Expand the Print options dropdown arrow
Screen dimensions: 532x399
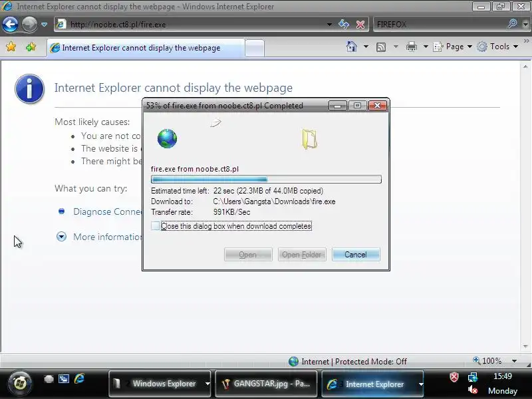point(426,47)
